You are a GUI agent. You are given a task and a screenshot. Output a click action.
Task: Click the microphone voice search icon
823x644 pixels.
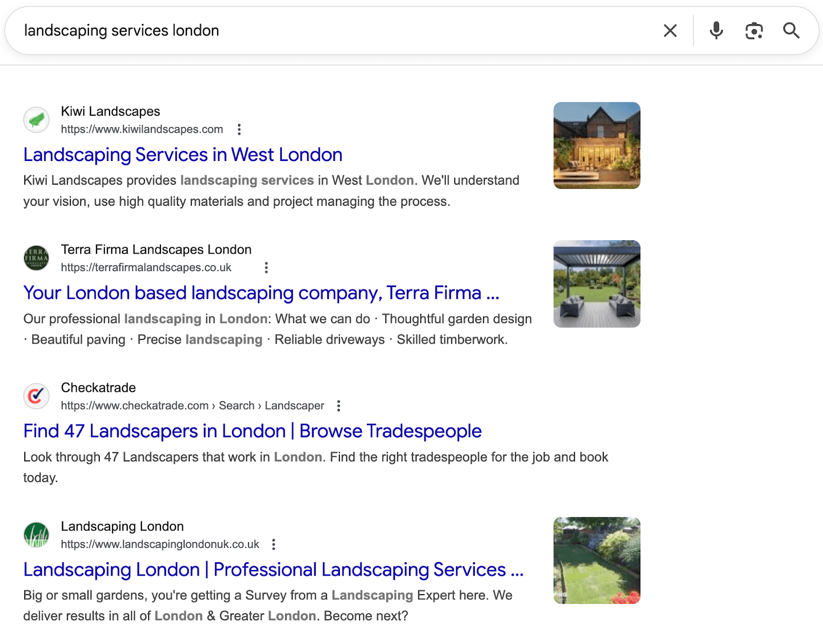pyautogui.click(x=715, y=31)
